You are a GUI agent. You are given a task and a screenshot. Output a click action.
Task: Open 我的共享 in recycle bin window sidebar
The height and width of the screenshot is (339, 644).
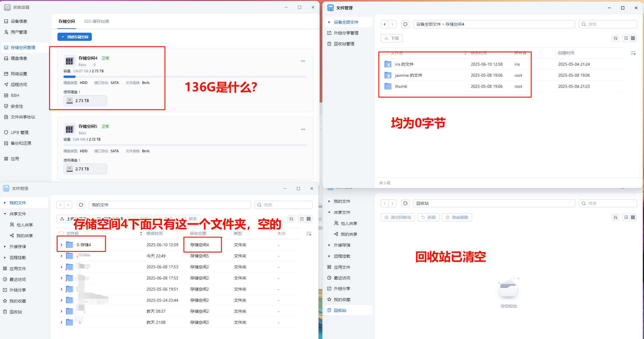[349, 234]
